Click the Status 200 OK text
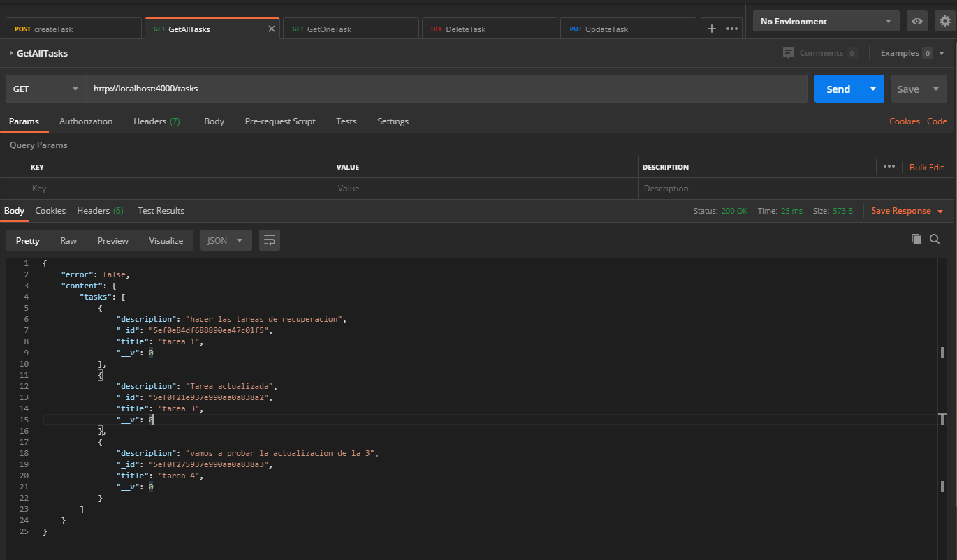Image resolution: width=957 pixels, height=560 pixels. coord(720,211)
